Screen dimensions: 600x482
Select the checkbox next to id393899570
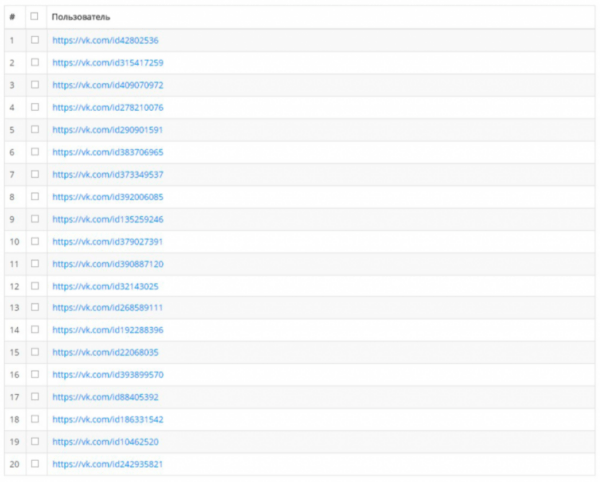point(35,374)
